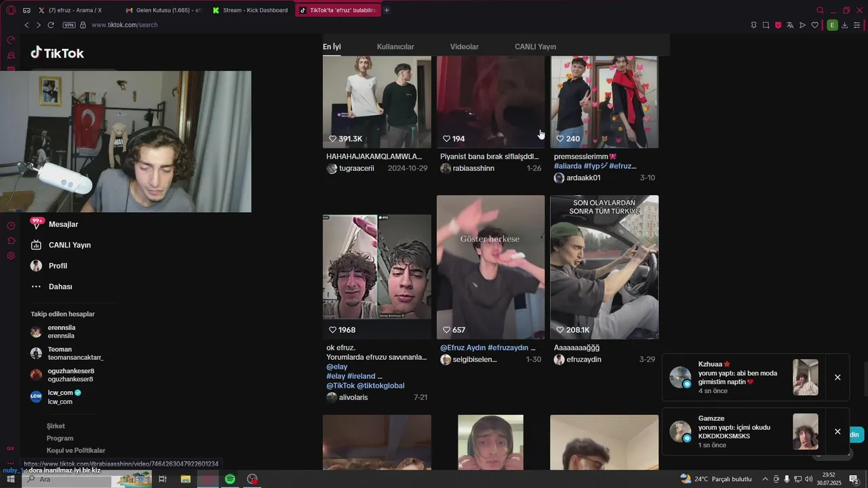Open the Windows notification center icon

tap(854, 479)
